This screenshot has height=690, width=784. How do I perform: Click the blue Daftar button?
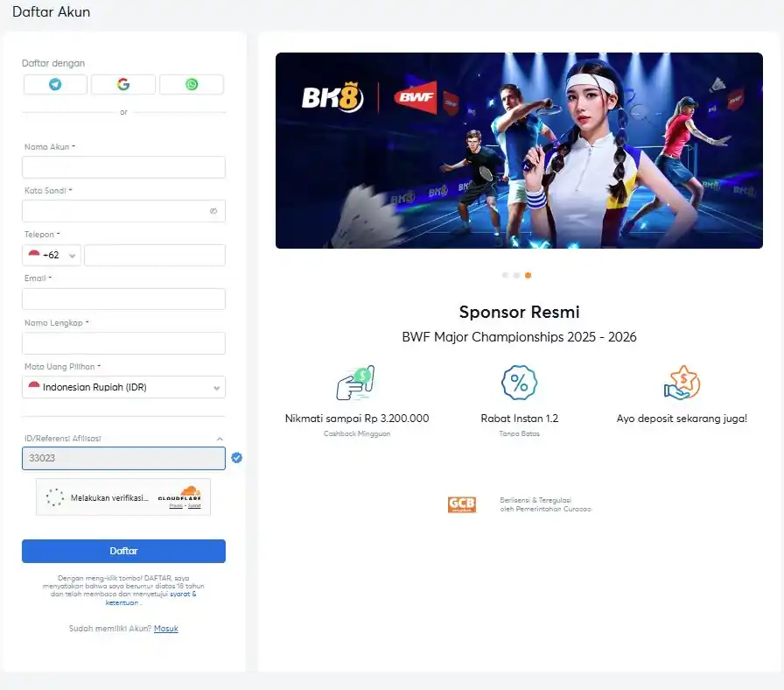(123, 551)
